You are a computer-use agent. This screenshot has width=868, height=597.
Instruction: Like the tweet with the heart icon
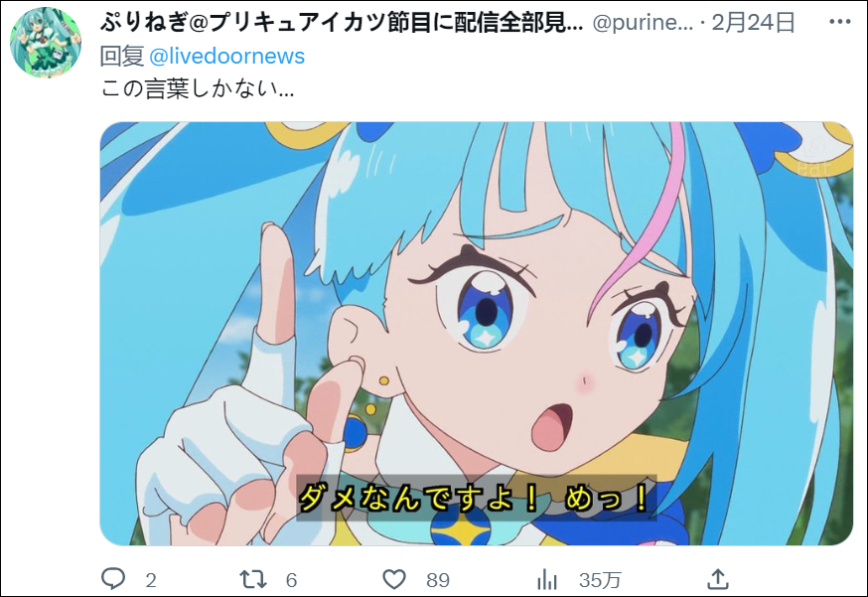[x=394, y=579]
